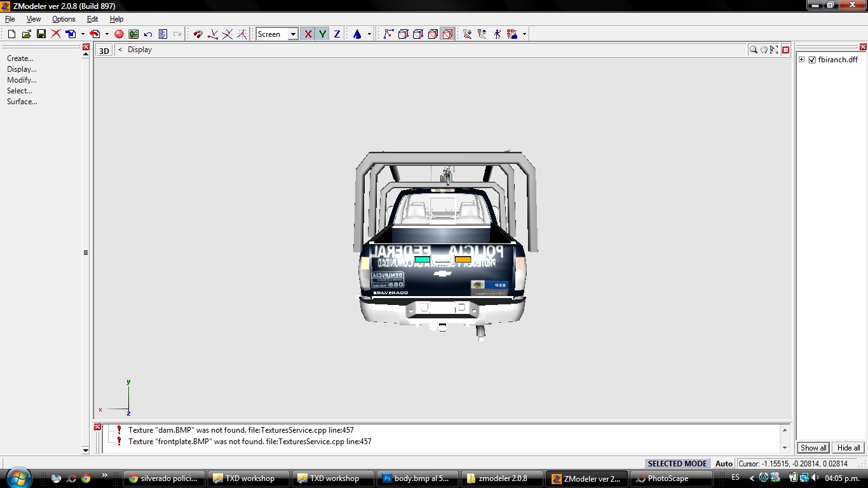Click the running figure tool icon
868x488 pixels.
click(x=497, y=34)
